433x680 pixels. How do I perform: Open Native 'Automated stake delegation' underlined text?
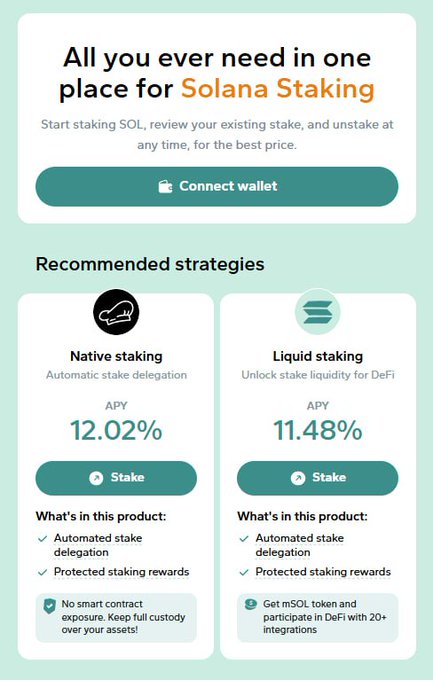pos(98,545)
